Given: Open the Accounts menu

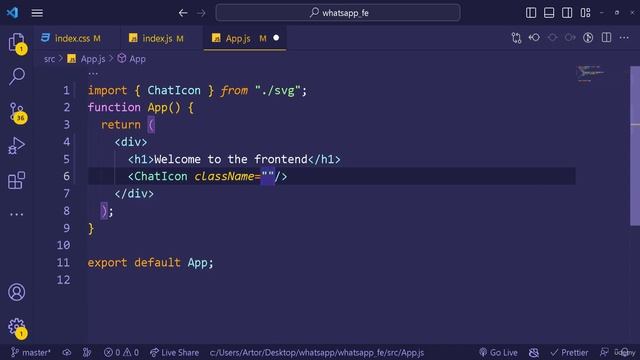Looking at the screenshot, I should 17,292.
